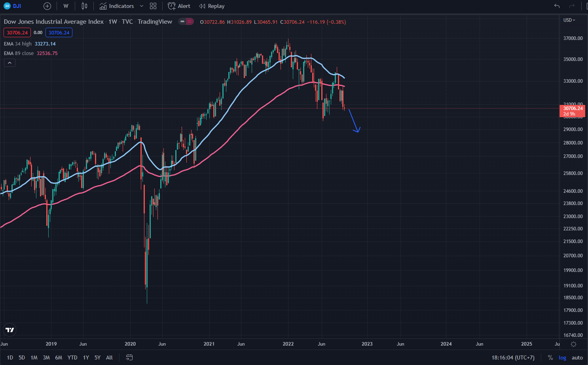588x365 pixels.
Task: Click the TradingView logo on chart
Action: [x=10, y=330]
